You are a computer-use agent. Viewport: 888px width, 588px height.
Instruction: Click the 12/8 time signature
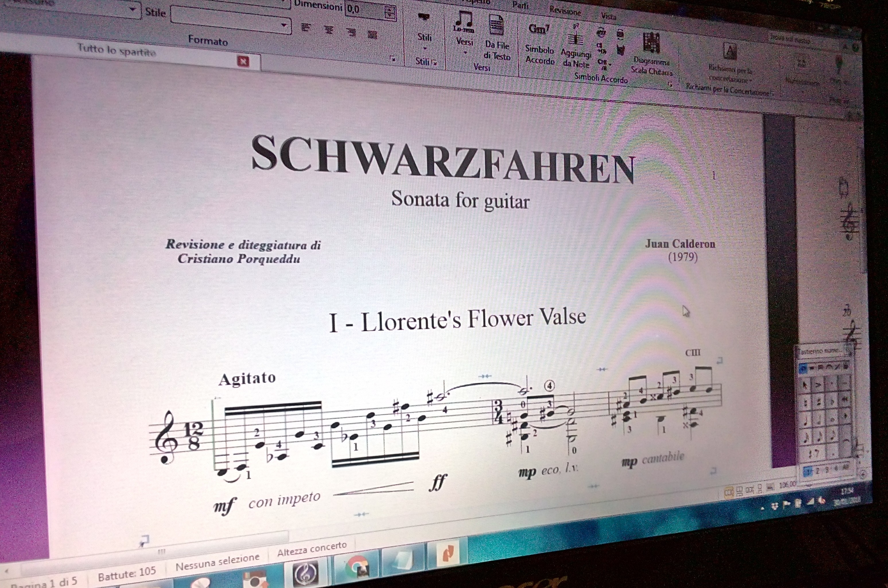coord(194,436)
